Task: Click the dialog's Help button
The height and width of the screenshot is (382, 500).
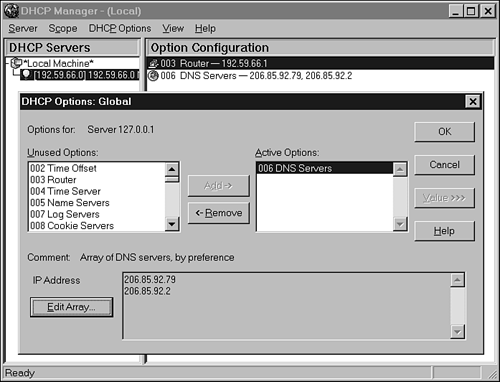Action: (444, 231)
